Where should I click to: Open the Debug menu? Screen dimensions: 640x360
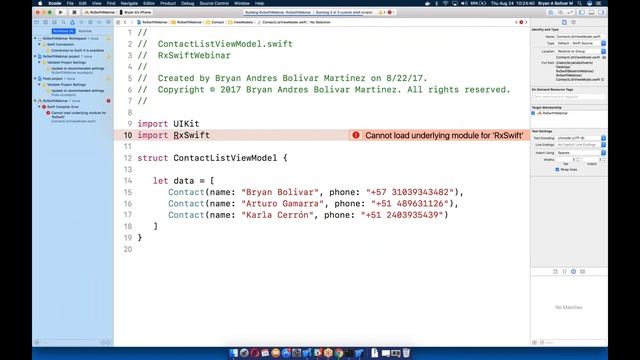187,3
